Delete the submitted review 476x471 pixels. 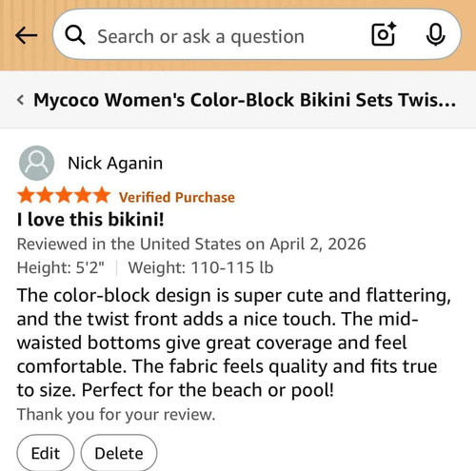point(119,453)
